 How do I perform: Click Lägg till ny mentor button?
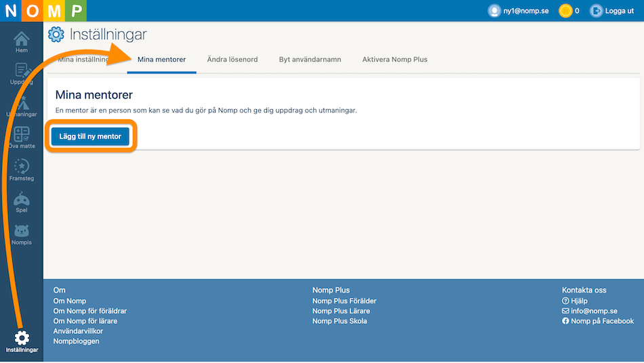point(90,136)
